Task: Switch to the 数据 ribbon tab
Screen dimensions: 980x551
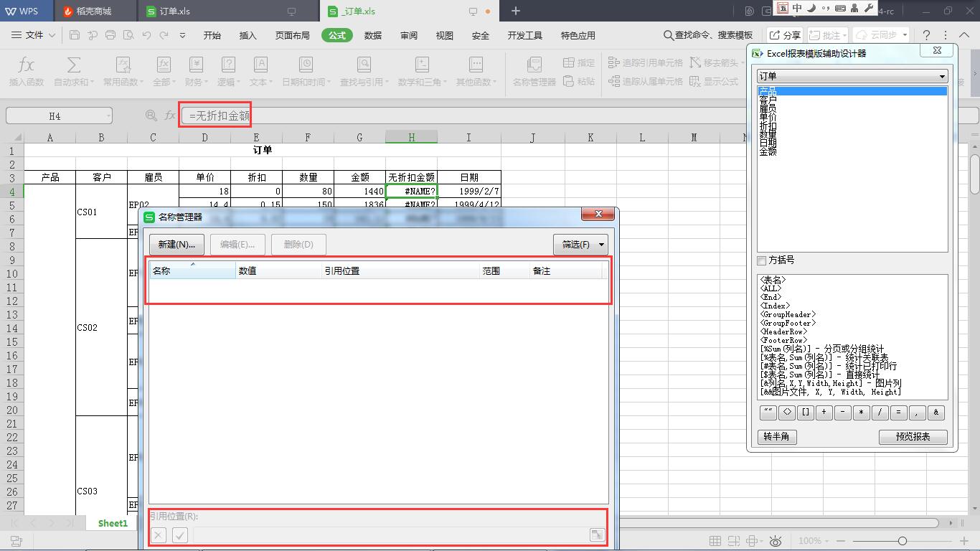Action: click(x=373, y=35)
